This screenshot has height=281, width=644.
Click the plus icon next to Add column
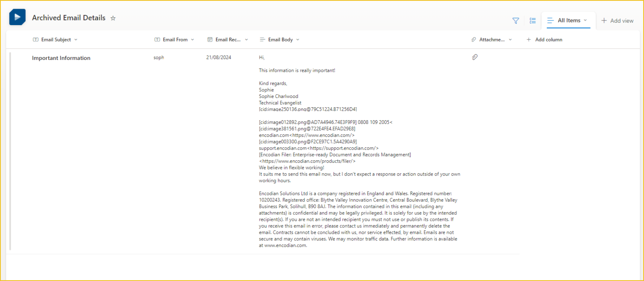(x=529, y=39)
